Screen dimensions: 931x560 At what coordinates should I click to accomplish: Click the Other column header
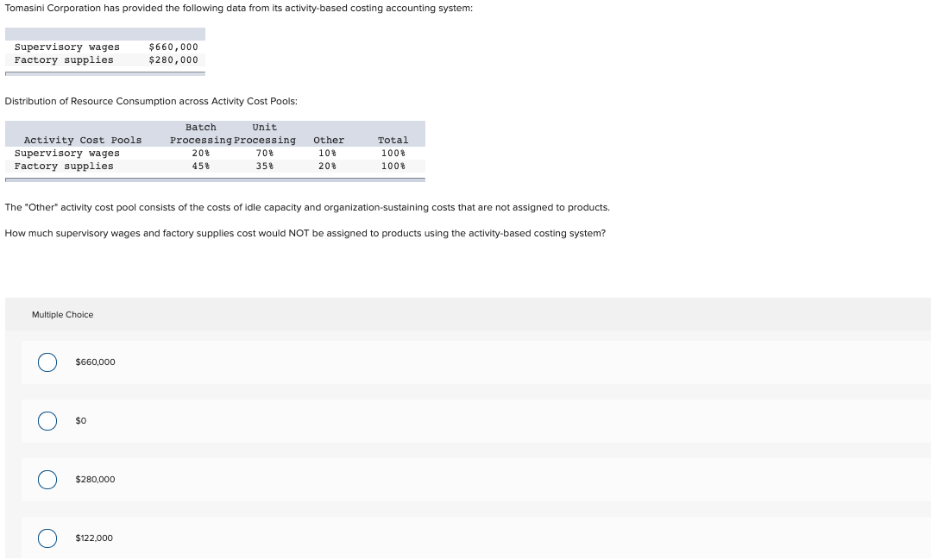328,140
